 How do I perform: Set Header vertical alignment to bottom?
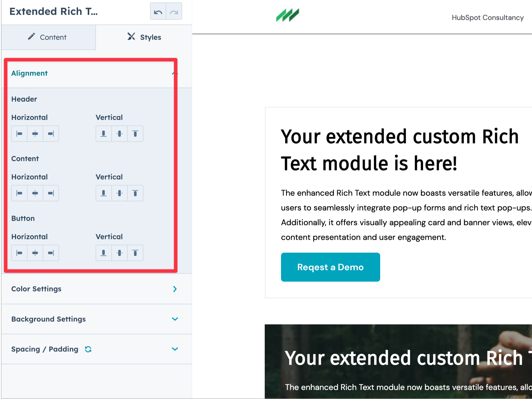pyautogui.click(x=104, y=134)
